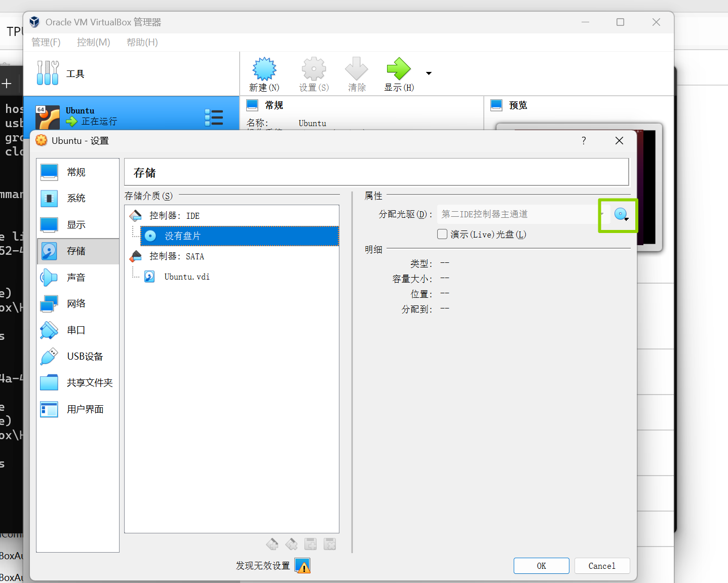This screenshot has width=728, height=583.
Task: Select the SATA controller (控制器: SATA) row
Action: click(232, 256)
